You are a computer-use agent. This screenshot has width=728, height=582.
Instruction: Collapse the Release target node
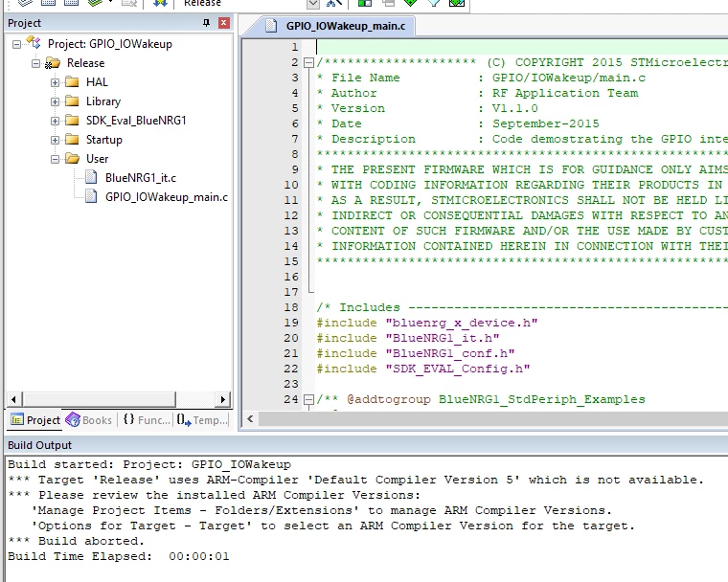pos(35,63)
